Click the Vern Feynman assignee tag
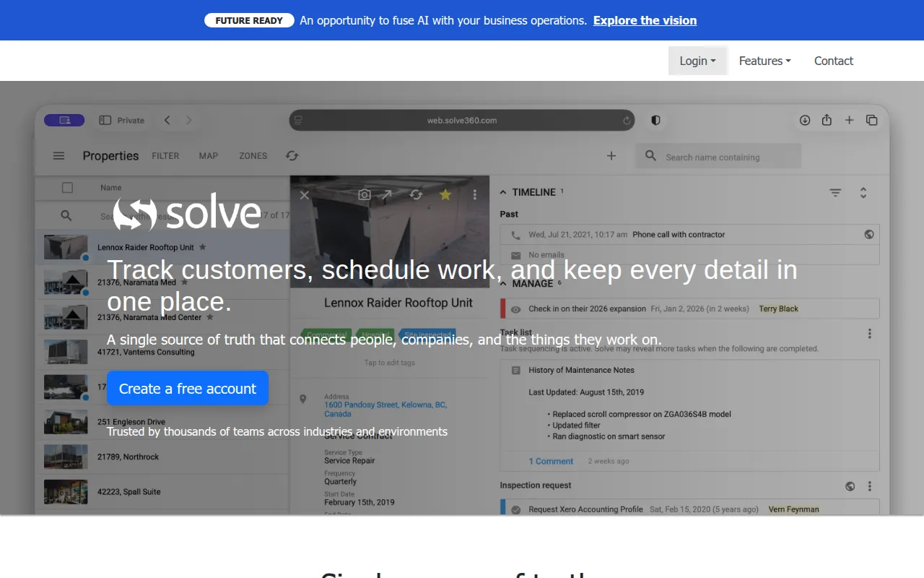924x578 pixels. [793, 509]
